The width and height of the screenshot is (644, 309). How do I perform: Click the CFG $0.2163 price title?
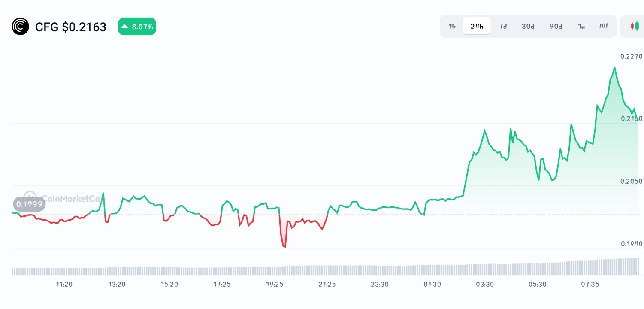[x=71, y=27]
